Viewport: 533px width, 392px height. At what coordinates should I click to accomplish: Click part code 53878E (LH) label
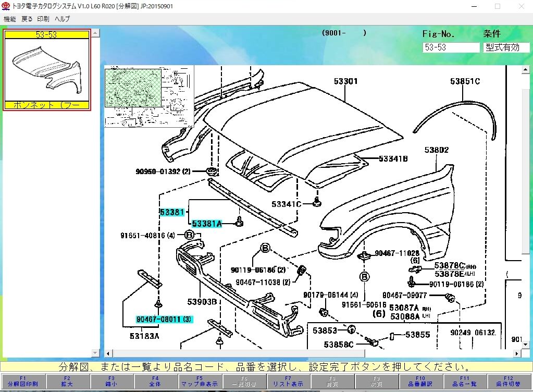point(454,274)
